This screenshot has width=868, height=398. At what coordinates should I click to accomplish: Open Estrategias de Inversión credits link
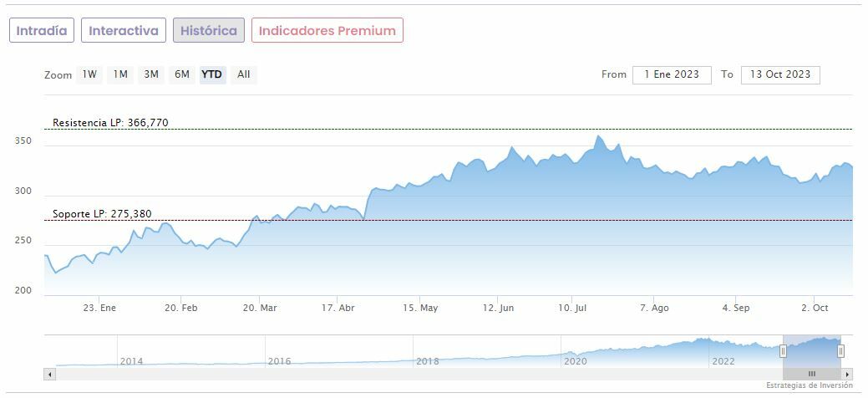coord(810,385)
